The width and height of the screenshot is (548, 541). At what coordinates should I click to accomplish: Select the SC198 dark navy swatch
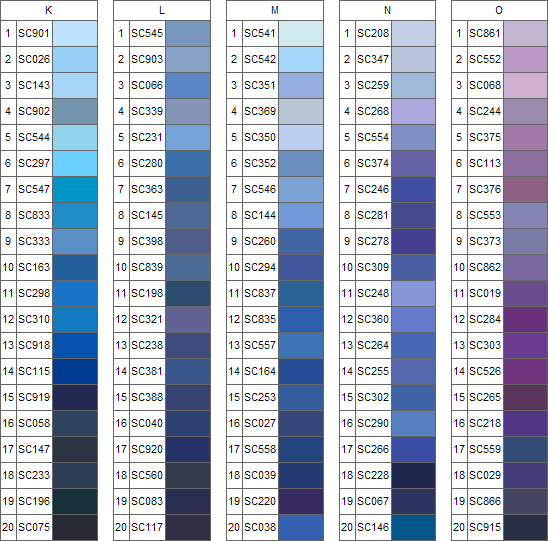pos(188,293)
